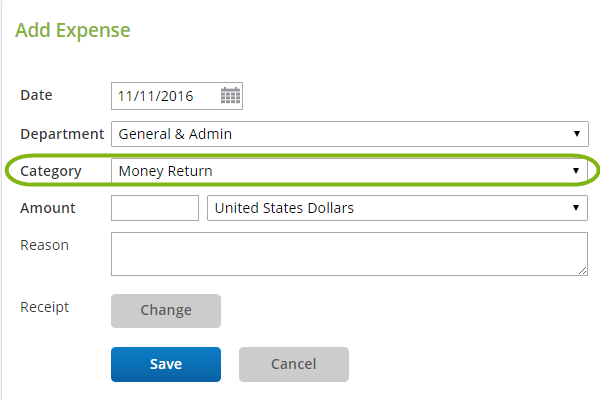
Task: Cancel adding the expense
Action: [294, 364]
